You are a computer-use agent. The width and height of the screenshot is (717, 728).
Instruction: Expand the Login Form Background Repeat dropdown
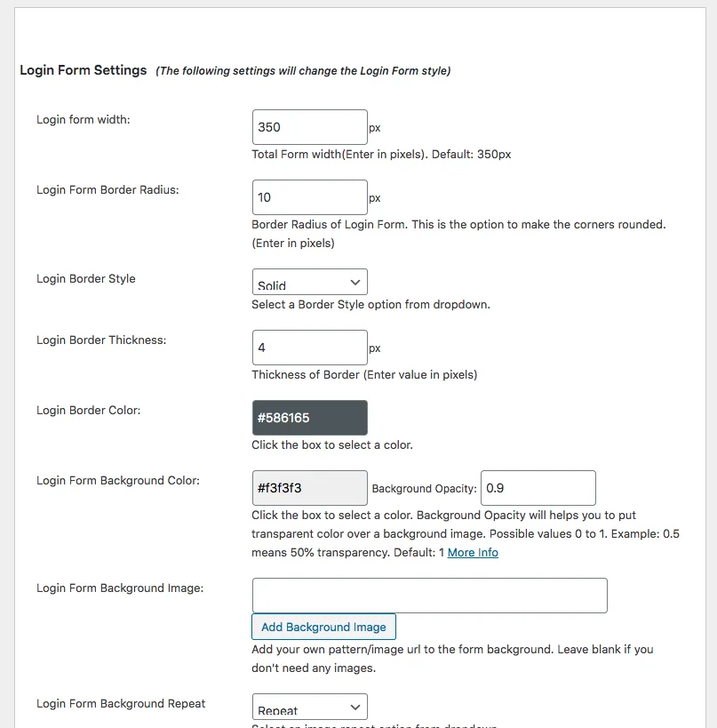[309, 708]
